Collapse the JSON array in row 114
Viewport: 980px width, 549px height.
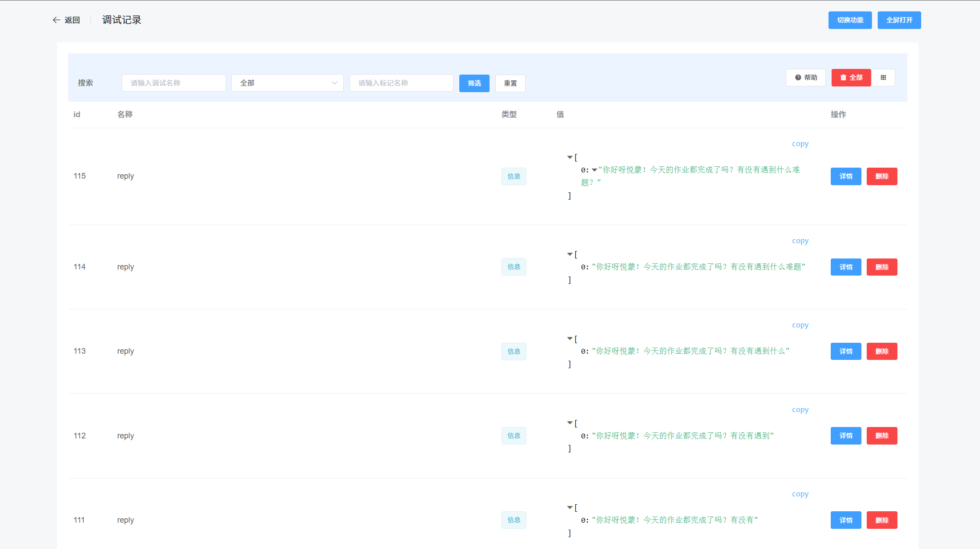pyautogui.click(x=569, y=255)
